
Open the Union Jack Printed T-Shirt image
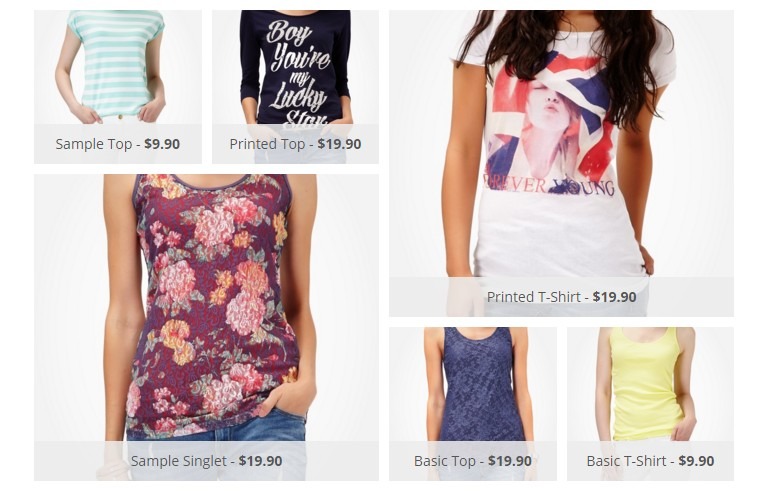pyautogui.click(x=561, y=144)
